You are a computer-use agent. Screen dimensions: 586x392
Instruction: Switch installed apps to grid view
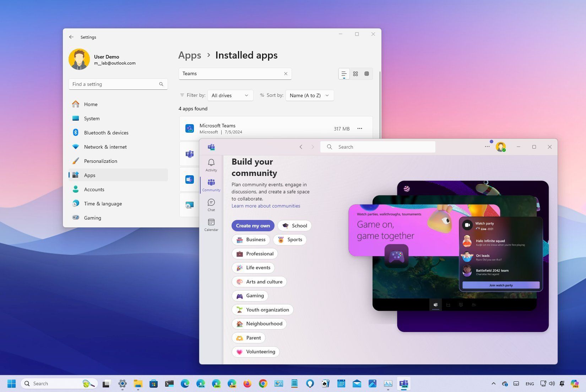[x=355, y=74]
